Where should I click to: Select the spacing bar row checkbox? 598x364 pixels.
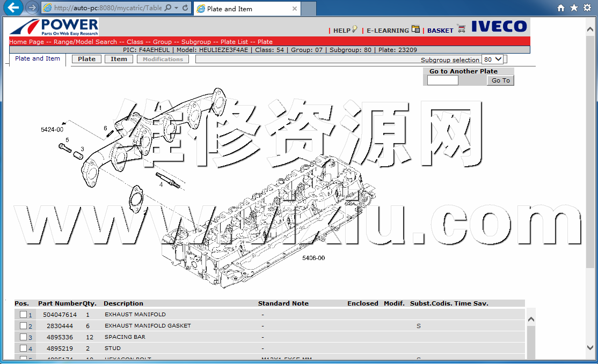pos(23,337)
